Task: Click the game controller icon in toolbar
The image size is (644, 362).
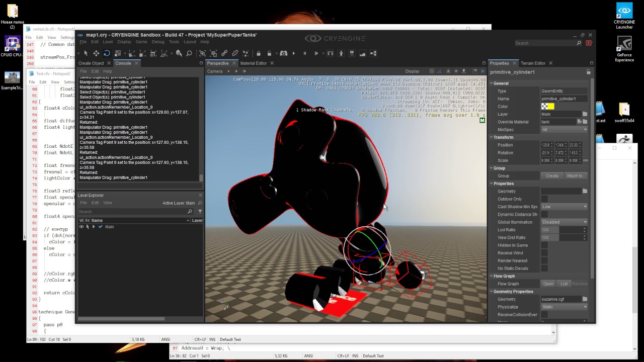Action: [283, 53]
